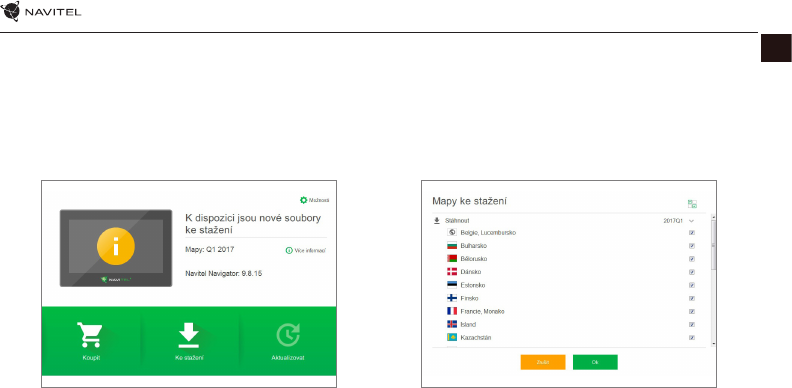Screen dimensions: 792x388
Task: Click the Kazachstán flag icon
Action: click(452, 337)
